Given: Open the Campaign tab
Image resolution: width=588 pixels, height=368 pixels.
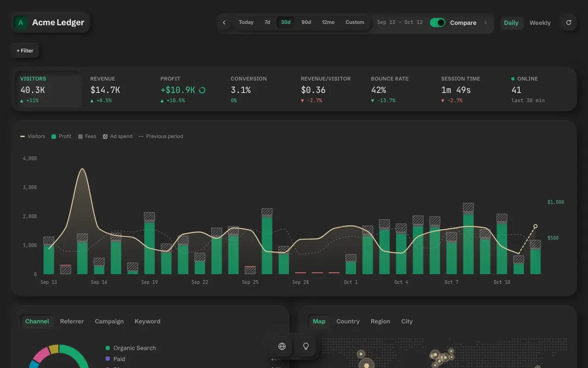Looking at the screenshot, I should [109, 322].
